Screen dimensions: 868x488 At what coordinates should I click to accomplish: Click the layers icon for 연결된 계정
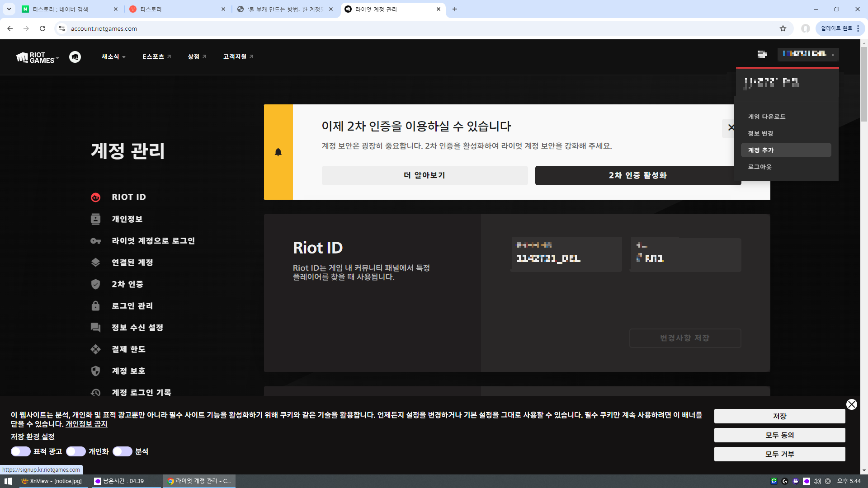click(95, 263)
